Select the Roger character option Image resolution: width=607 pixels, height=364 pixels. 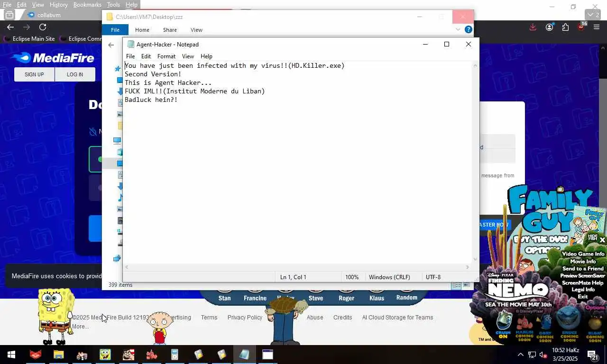click(346, 298)
